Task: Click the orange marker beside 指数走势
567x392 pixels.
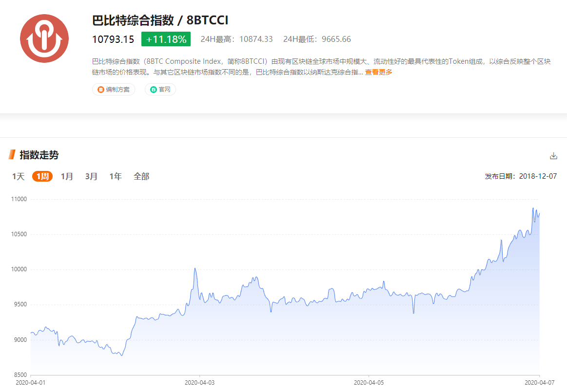Action: 12,155
